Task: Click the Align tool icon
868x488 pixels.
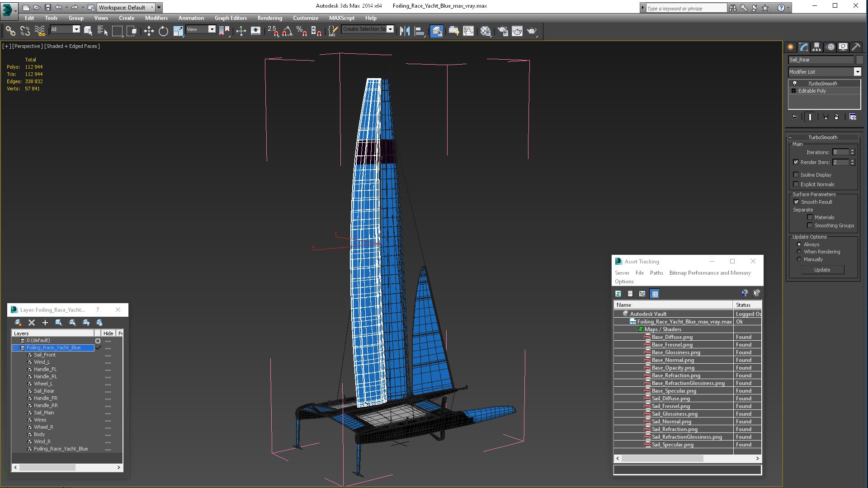Action: pos(420,31)
